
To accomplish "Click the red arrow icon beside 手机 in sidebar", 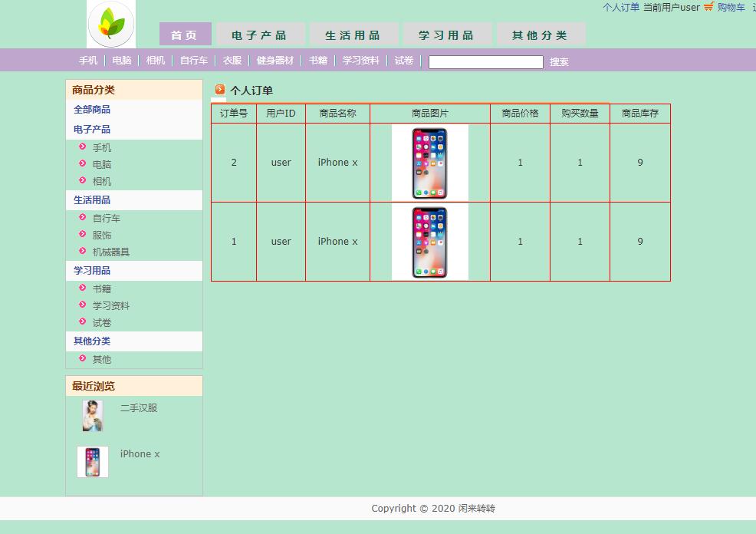I will click(84, 147).
